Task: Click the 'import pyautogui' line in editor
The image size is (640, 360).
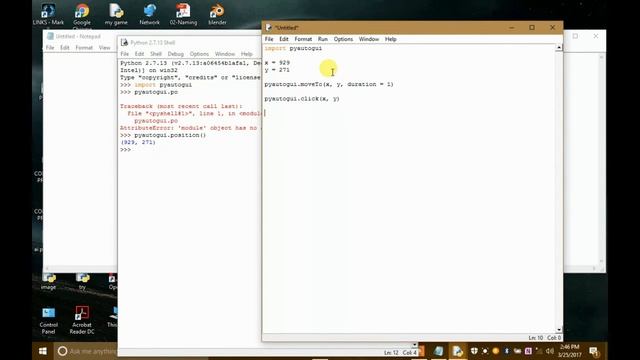Action: point(293,48)
